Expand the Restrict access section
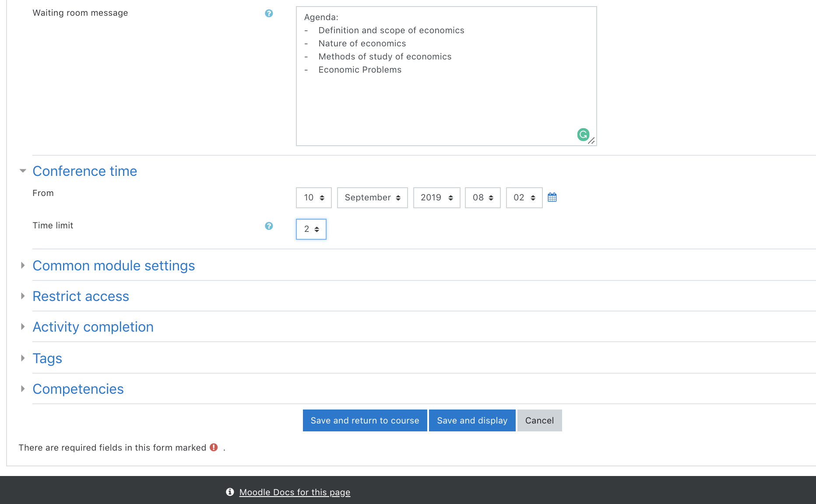816x504 pixels. click(81, 296)
